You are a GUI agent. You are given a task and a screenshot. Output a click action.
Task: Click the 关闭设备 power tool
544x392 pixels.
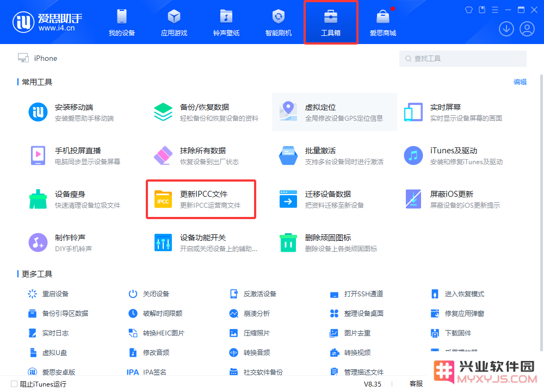149,294
